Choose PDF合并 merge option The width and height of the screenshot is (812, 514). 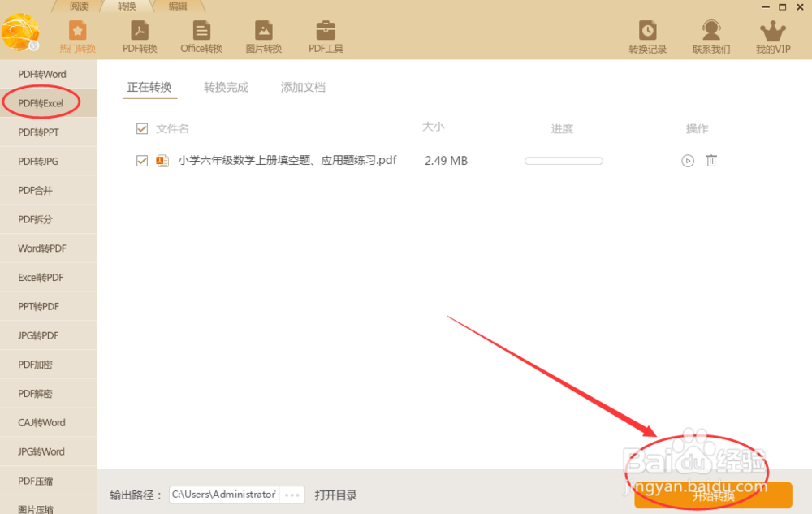click(x=49, y=190)
